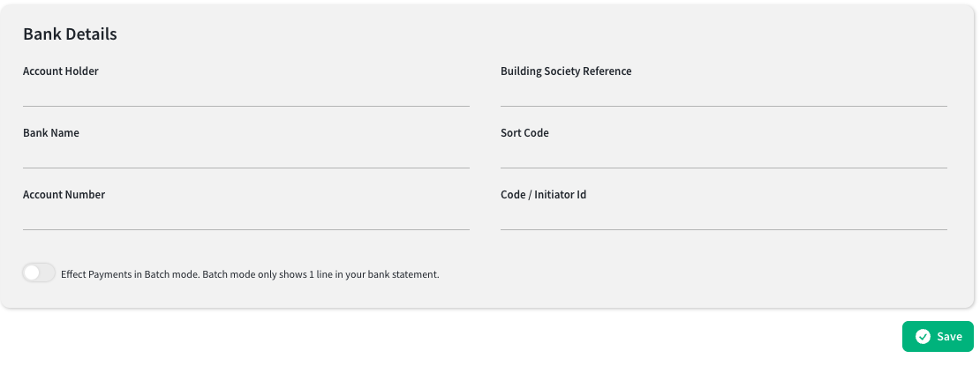
Task: Focus the Building Society Reference field
Action: click(x=724, y=94)
